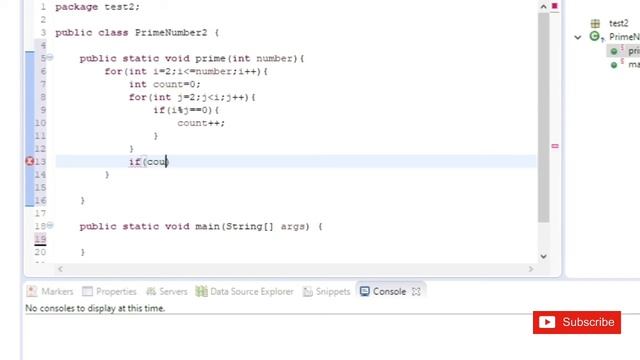Click the text 'package test2;' on line 1
This screenshot has width=640, height=360.
tap(98, 7)
